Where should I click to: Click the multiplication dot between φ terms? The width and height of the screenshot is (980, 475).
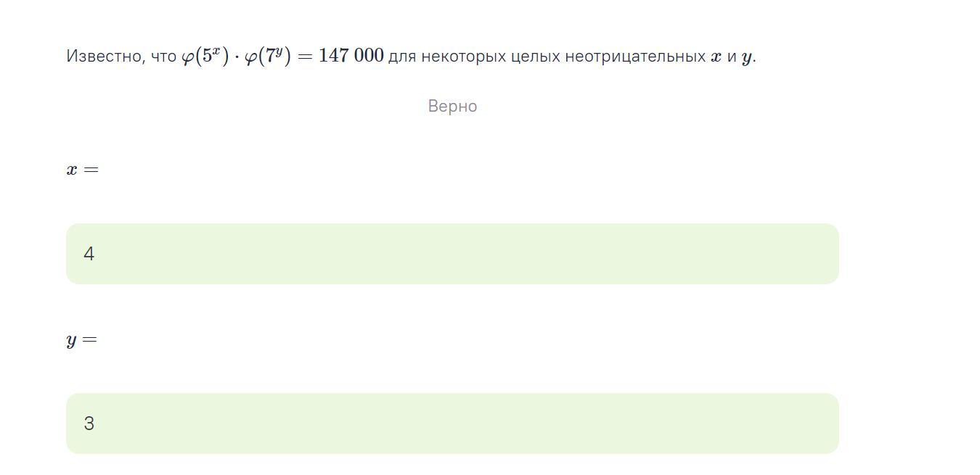(x=237, y=57)
